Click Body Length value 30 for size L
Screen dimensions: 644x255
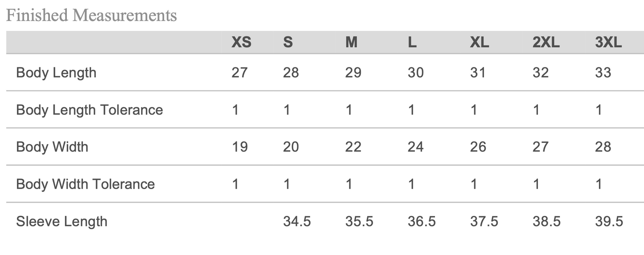(x=415, y=73)
